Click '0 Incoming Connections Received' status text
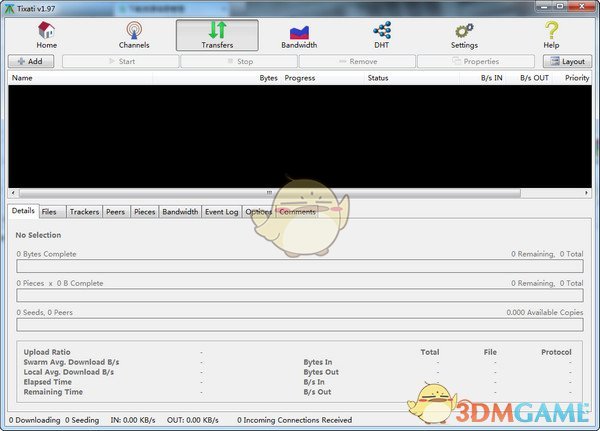The image size is (600, 431). tap(294, 420)
